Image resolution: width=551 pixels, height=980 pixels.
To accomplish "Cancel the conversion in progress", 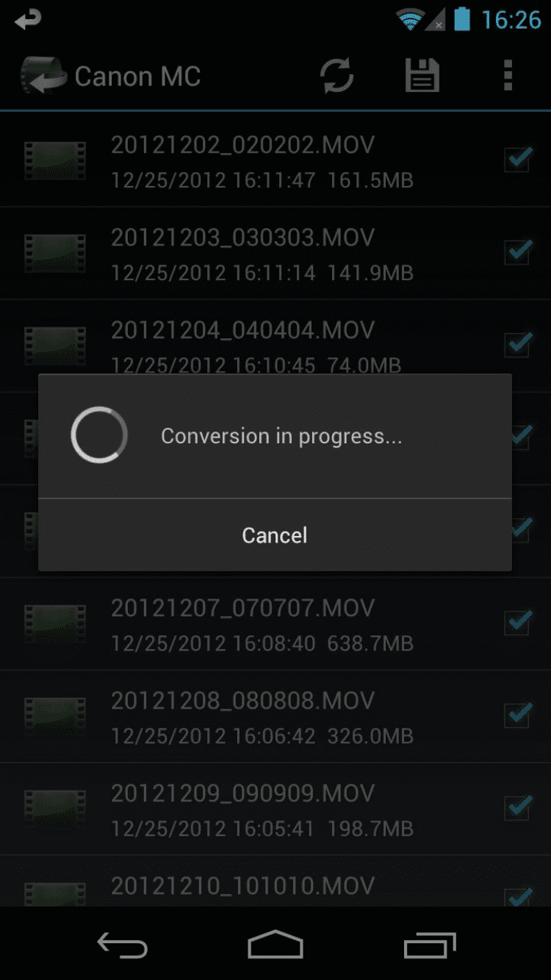I will coord(275,535).
